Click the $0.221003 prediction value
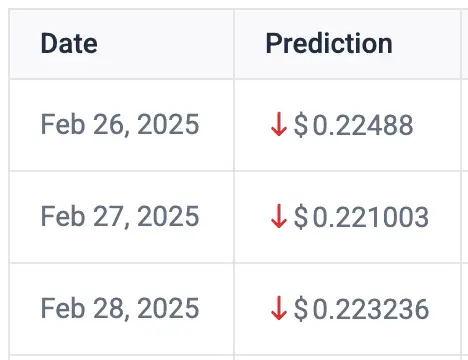The height and width of the screenshot is (360, 468). tap(361, 217)
